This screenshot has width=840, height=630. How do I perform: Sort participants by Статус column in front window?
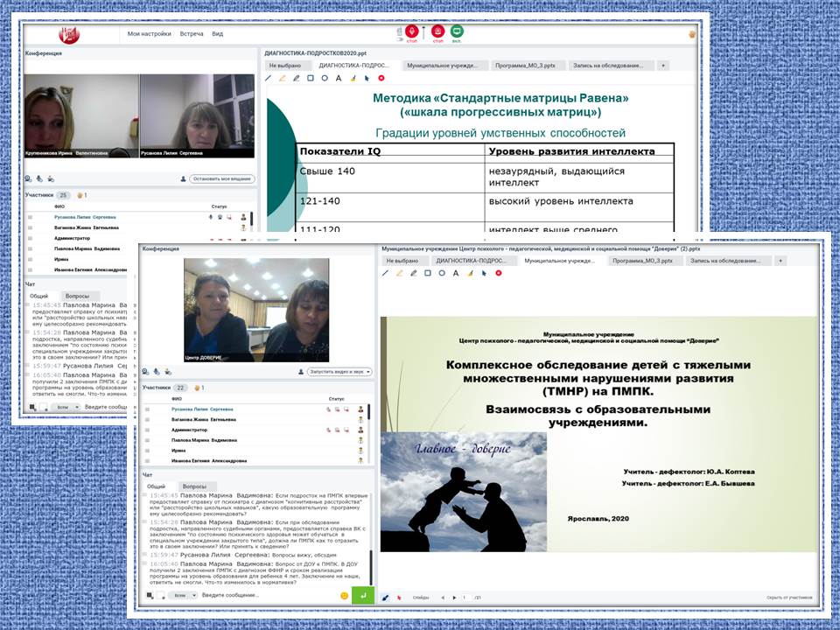[x=336, y=399]
